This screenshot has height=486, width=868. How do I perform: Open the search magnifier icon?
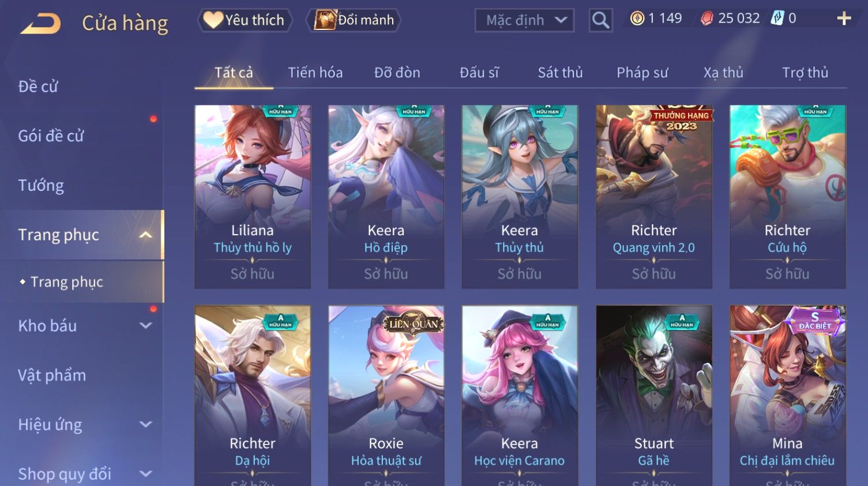[600, 20]
